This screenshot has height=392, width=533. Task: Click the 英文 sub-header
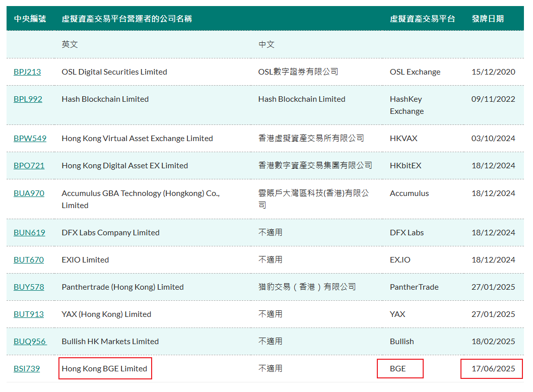click(70, 44)
